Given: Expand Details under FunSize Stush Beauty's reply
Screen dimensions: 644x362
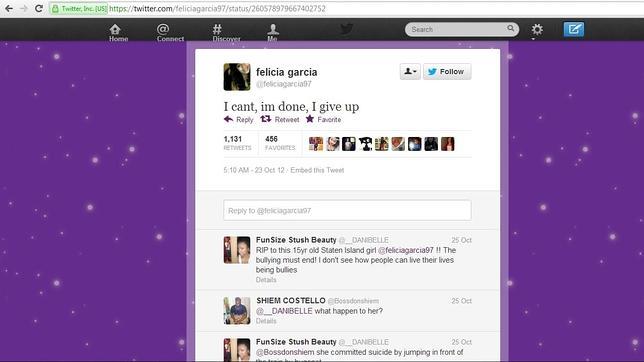Looking at the screenshot, I should [266, 280].
